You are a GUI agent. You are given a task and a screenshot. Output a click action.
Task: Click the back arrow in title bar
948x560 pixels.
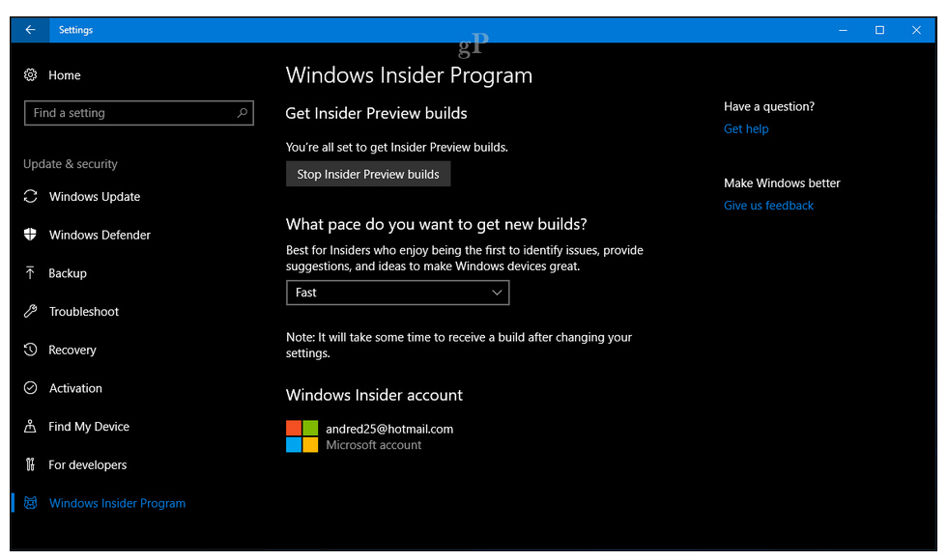click(x=30, y=30)
